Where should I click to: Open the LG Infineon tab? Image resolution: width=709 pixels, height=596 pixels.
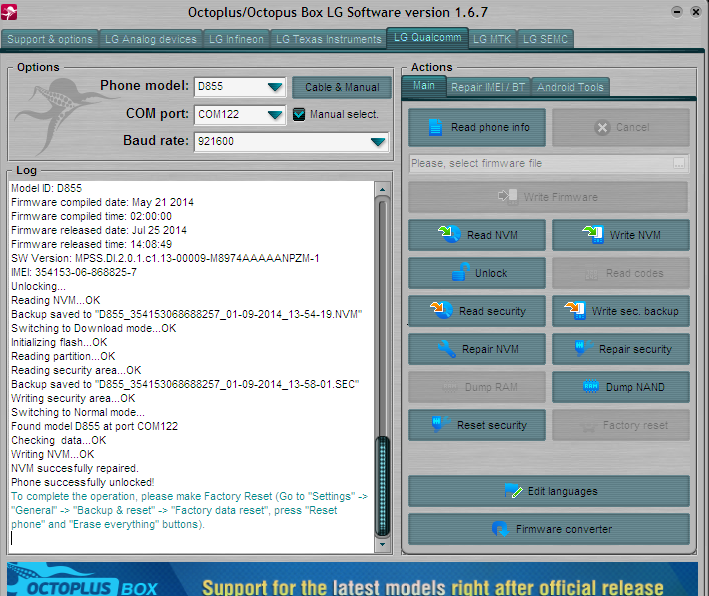(236, 39)
